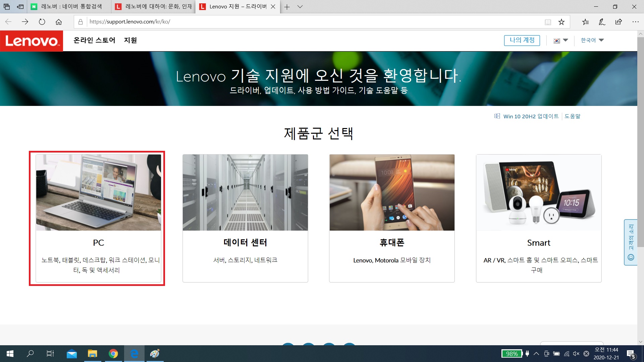Open the favorites hub icon
Image resolution: width=644 pixels, height=362 pixels.
pos(585,22)
